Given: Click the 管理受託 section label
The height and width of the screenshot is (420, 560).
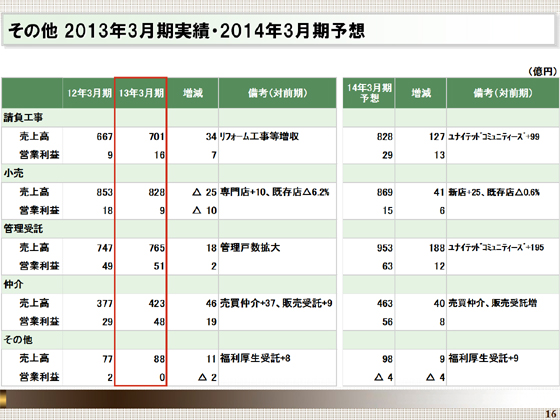Looking at the screenshot, I should (x=23, y=229).
